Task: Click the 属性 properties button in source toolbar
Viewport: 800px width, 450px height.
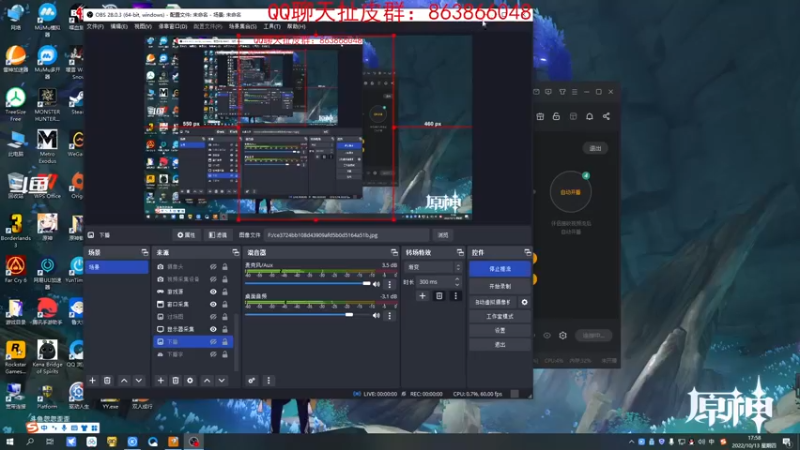Action: pyautogui.click(x=186, y=235)
